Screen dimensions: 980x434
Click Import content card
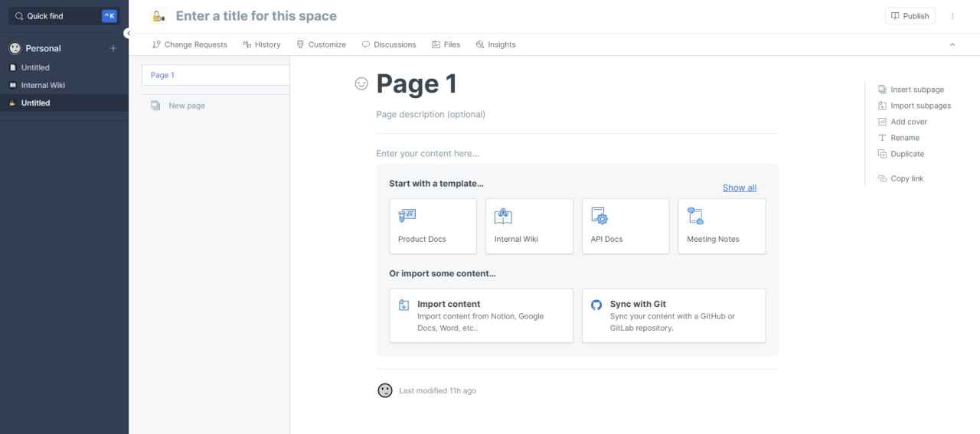(x=481, y=315)
